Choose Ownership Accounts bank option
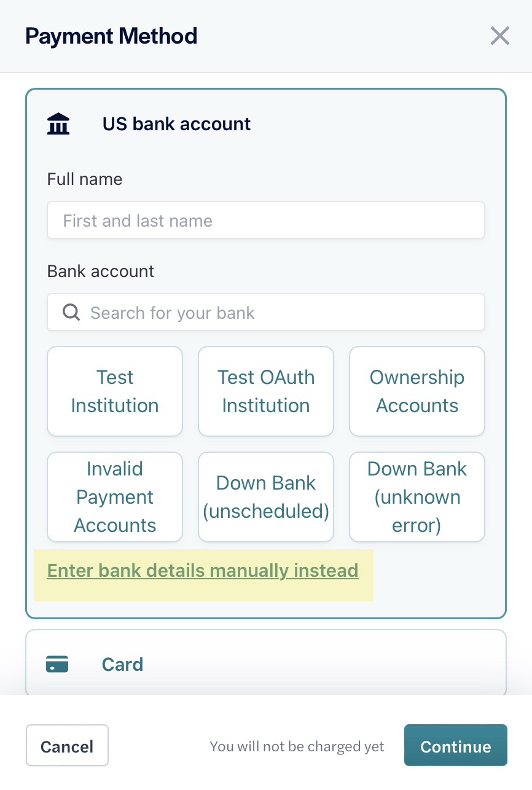This screenshot has width=532, height=790. tap(417, 391)
